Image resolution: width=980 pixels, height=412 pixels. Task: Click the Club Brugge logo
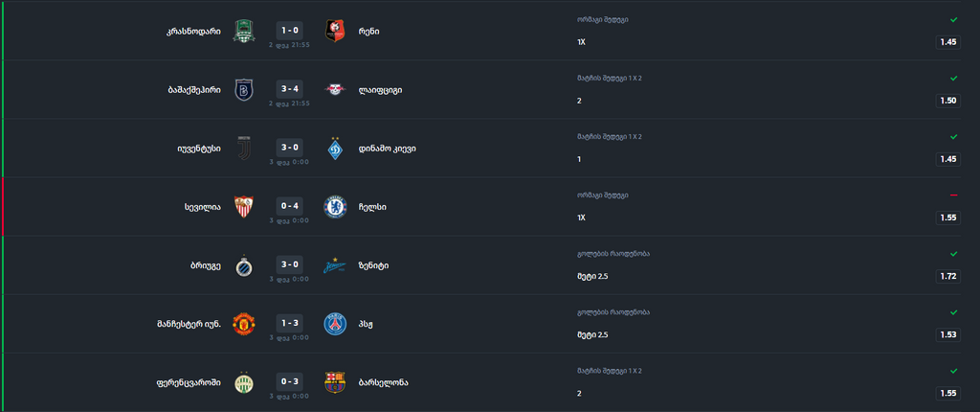click(x=244, y=265)
